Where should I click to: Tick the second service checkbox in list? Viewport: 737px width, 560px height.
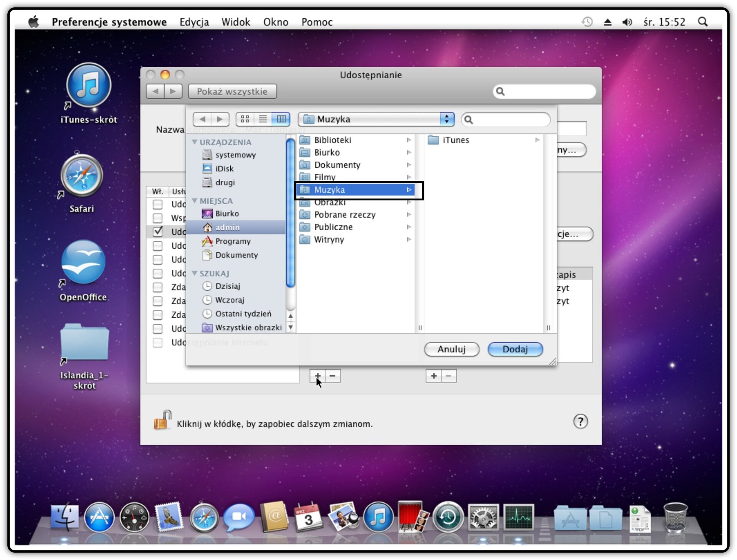157,218
